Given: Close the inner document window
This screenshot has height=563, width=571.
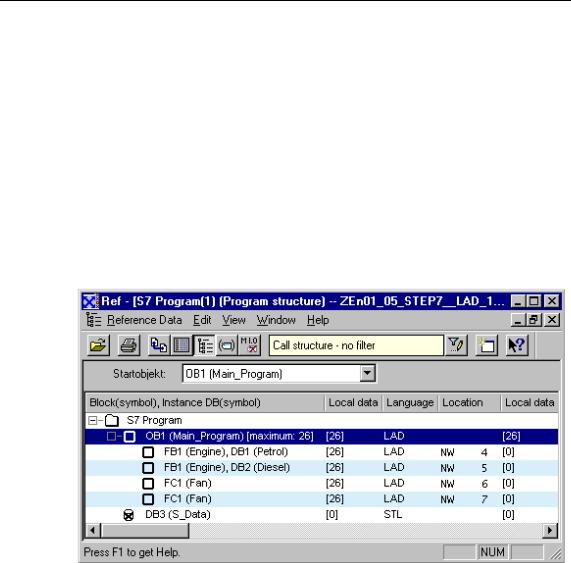Looking at the screenshot, I should (552, 320).
